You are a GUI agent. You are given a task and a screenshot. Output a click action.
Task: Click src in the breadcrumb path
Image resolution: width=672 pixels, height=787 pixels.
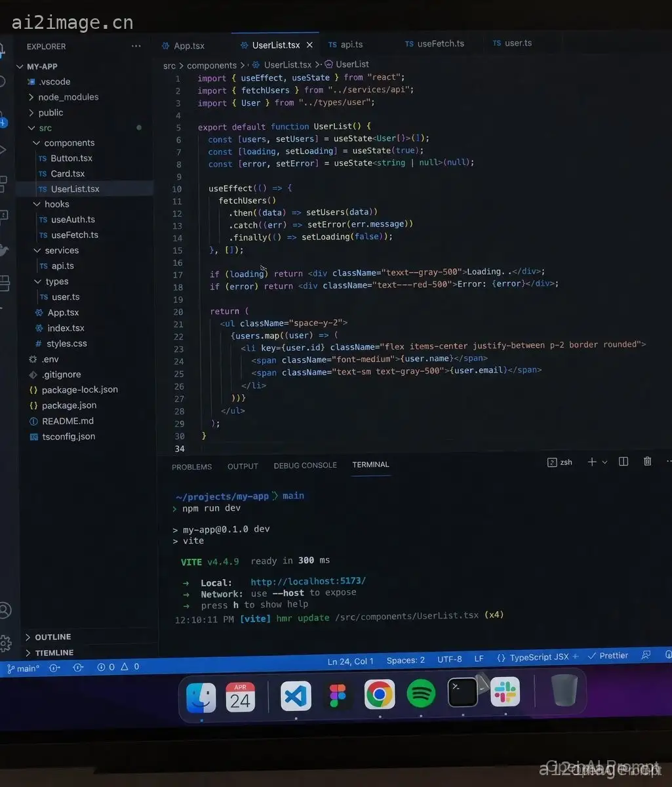(x=169, y=66)
